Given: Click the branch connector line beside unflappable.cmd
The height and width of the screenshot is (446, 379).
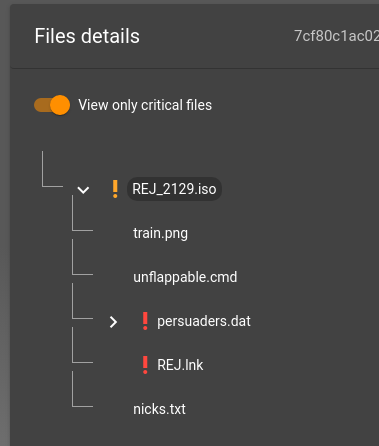Looking at the screenshot, I should coord(82,257).
